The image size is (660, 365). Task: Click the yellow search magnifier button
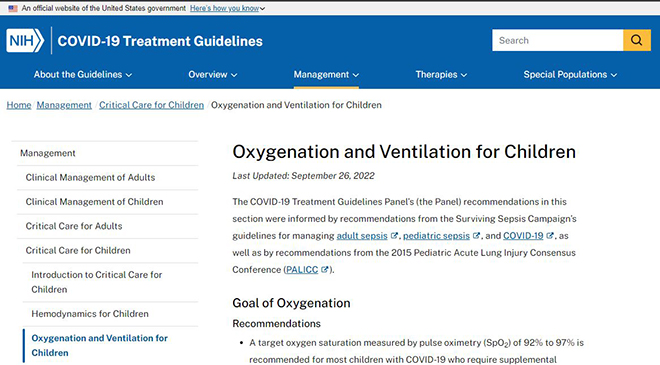pyautogui.click(x=637, y=40)
